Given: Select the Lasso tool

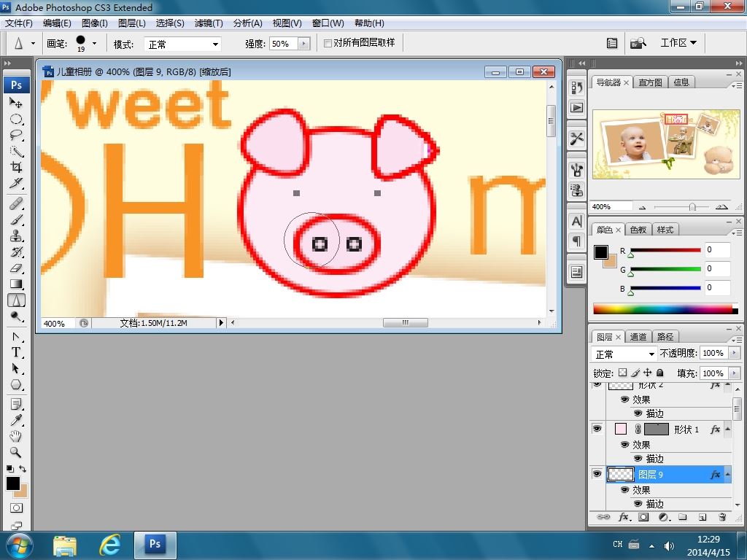Looking at the screenshot, I should (16, 135).
